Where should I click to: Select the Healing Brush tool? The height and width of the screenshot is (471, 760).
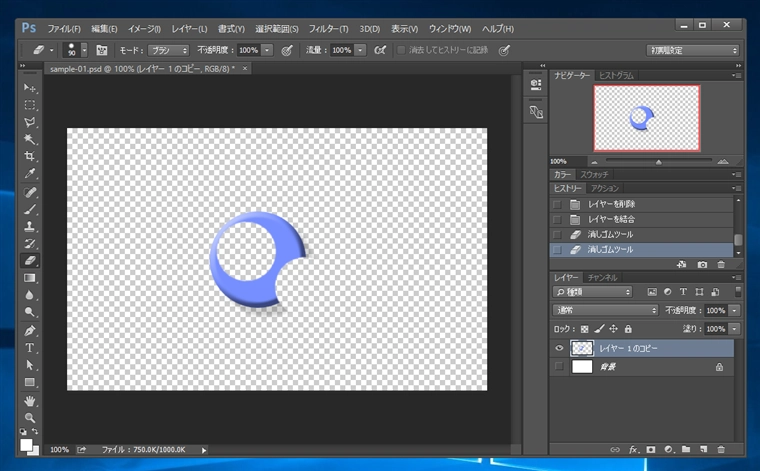tap(30, 192)
